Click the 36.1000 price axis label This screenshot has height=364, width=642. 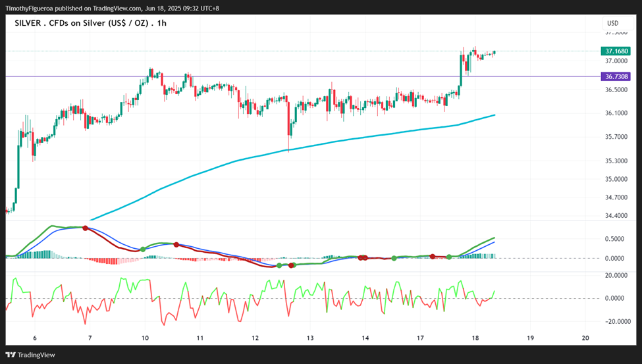click(616, 113)
